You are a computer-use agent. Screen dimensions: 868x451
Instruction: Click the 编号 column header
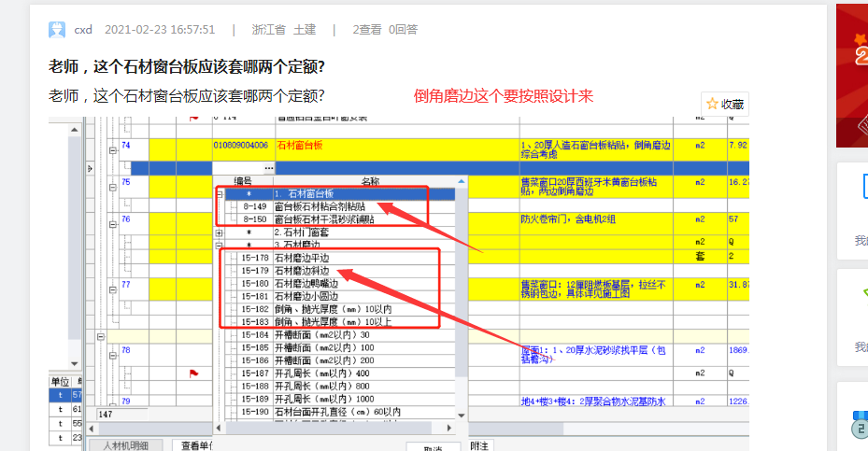tap(243, 181)
